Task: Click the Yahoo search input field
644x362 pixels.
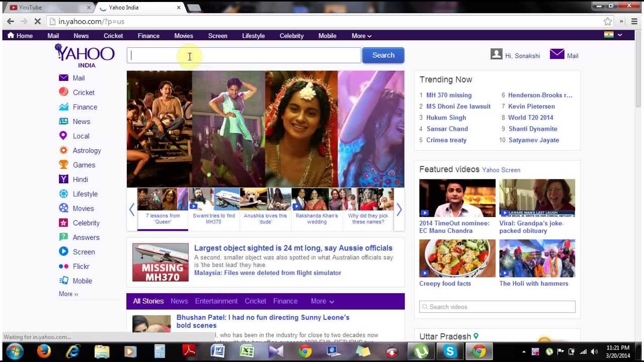Action: point(244,55)
